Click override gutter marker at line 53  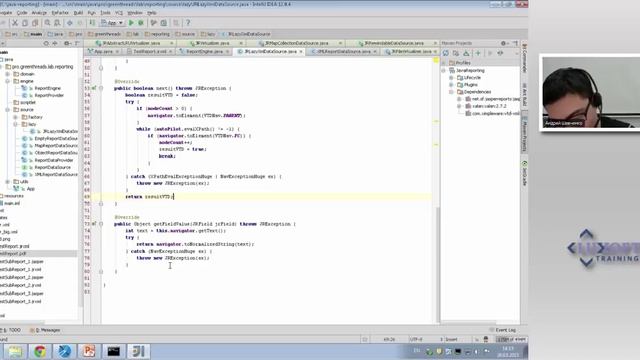coord(93,88)
